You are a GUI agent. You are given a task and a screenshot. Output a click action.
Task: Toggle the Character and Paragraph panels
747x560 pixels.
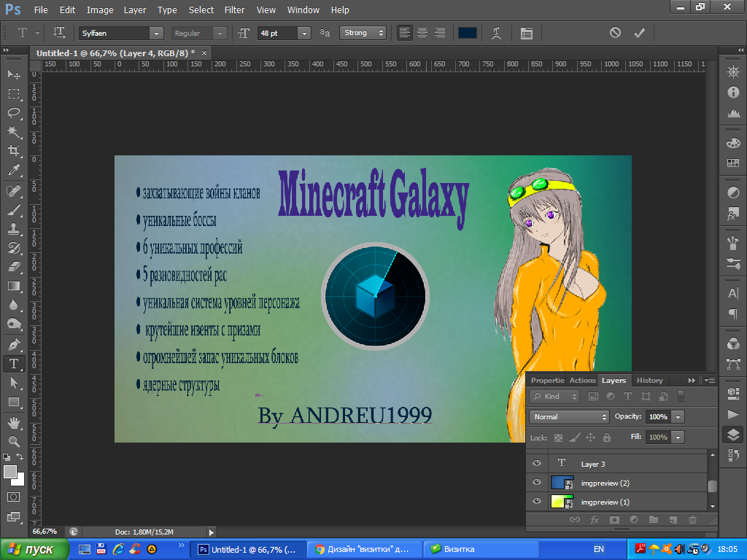(527, 33)
